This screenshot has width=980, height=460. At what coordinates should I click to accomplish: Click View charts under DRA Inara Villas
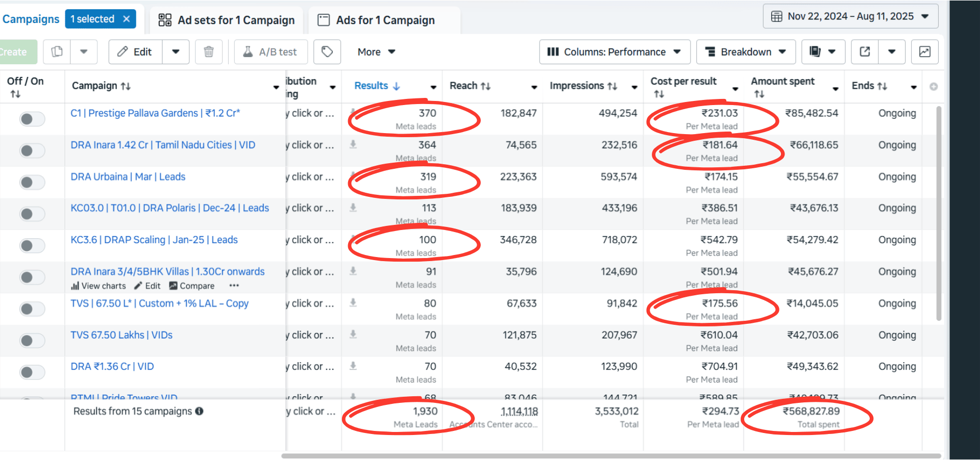coord(99,286)
